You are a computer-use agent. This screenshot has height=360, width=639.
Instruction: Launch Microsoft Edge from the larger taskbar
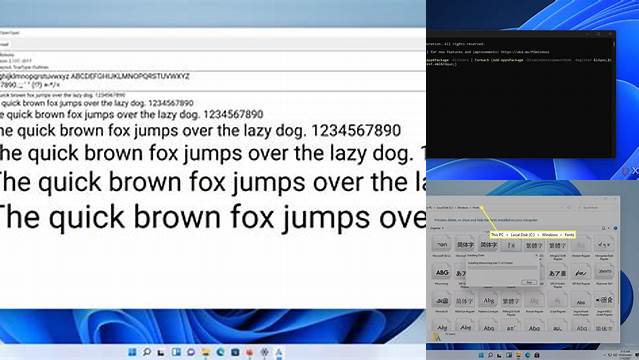pos(220,352)
